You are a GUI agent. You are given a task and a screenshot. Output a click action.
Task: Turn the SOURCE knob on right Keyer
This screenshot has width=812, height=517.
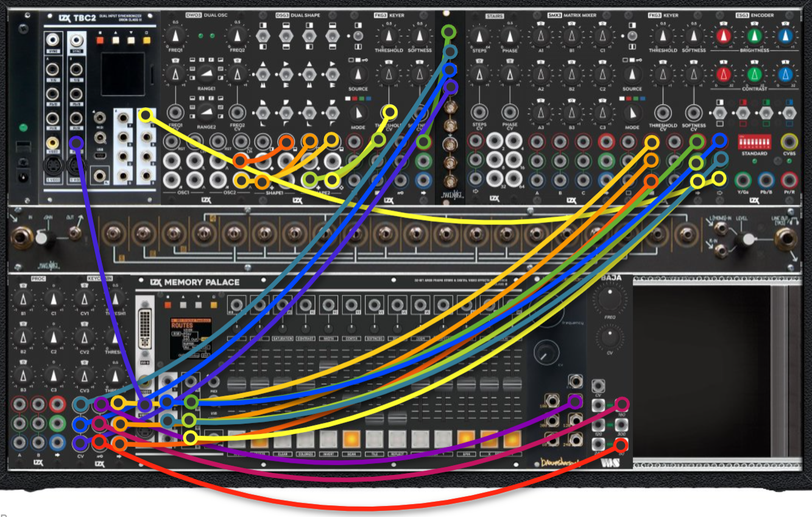tap(632, 74)
